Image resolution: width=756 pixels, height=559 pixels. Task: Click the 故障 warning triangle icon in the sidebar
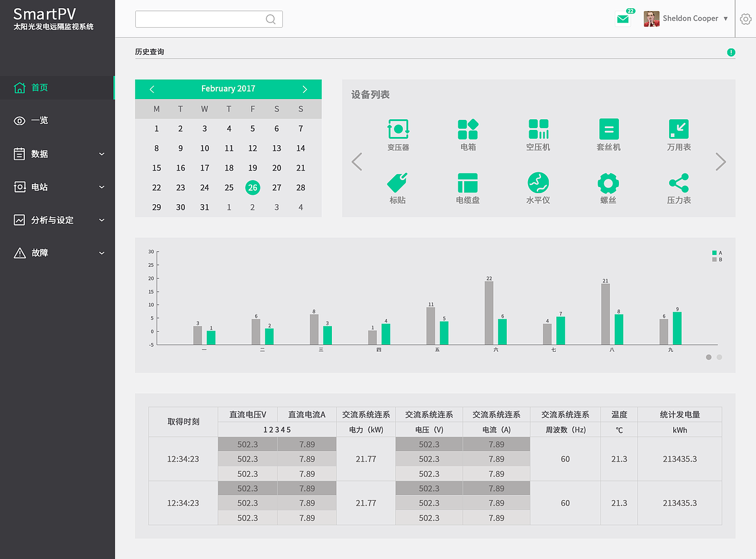19,253
